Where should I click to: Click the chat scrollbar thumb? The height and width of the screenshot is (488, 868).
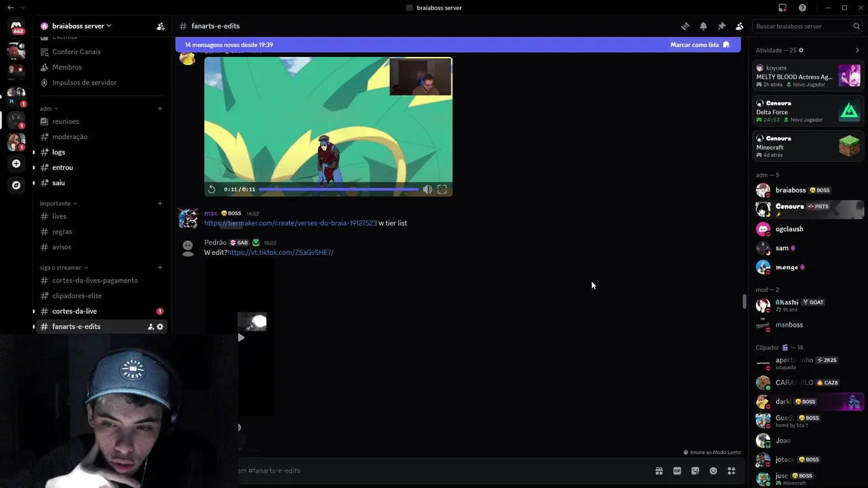(744, 302)
